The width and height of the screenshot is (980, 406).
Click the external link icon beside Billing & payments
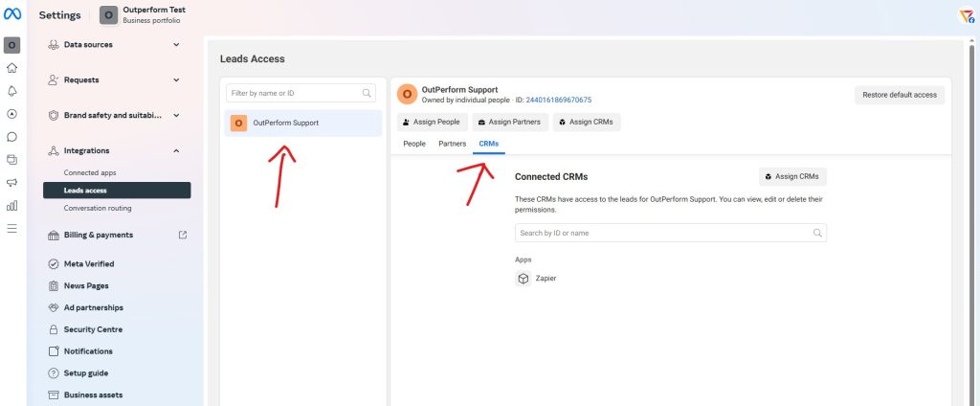[183, 235]
